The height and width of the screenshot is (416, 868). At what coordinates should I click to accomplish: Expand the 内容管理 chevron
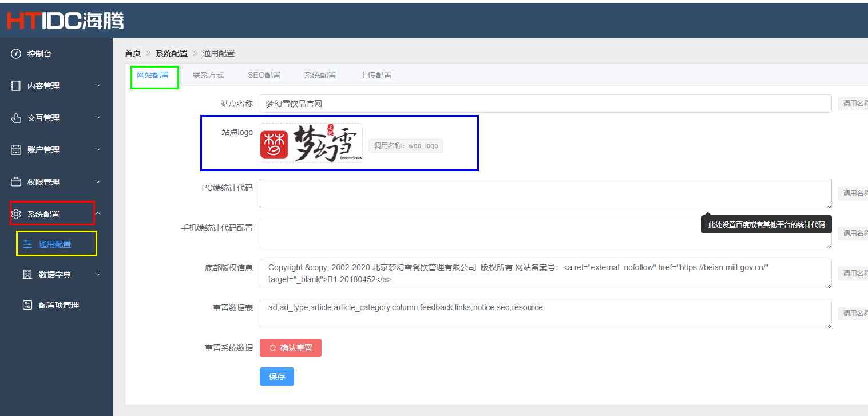click(x=98, y=86)
